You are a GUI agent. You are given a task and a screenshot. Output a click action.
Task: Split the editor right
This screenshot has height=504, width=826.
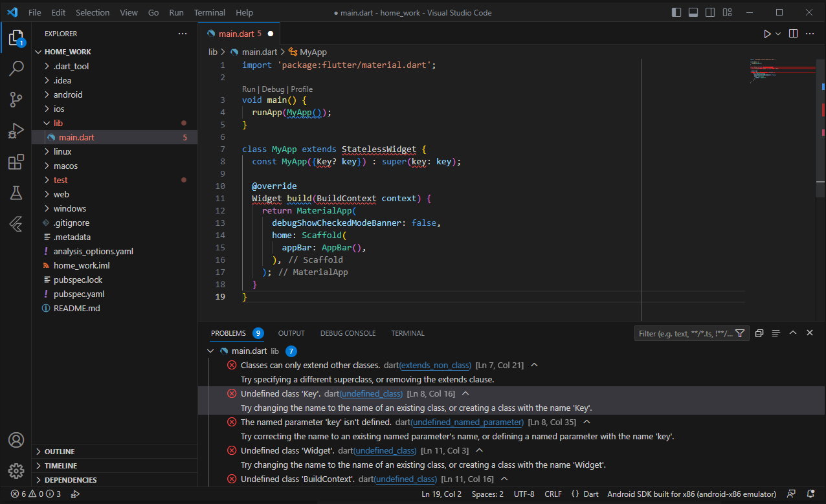click(793, 34)
